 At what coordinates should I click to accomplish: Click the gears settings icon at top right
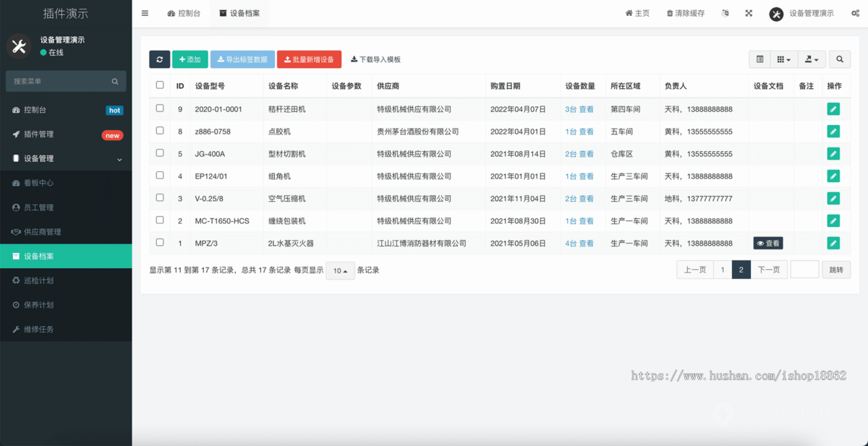[856, 13]
